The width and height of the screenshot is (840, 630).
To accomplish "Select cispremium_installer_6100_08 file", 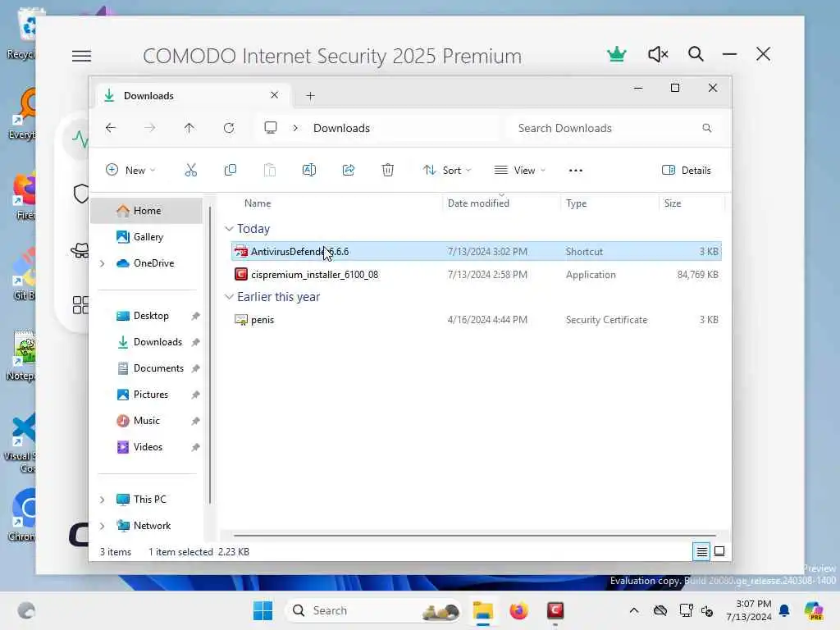I will [x=477, y=274].
